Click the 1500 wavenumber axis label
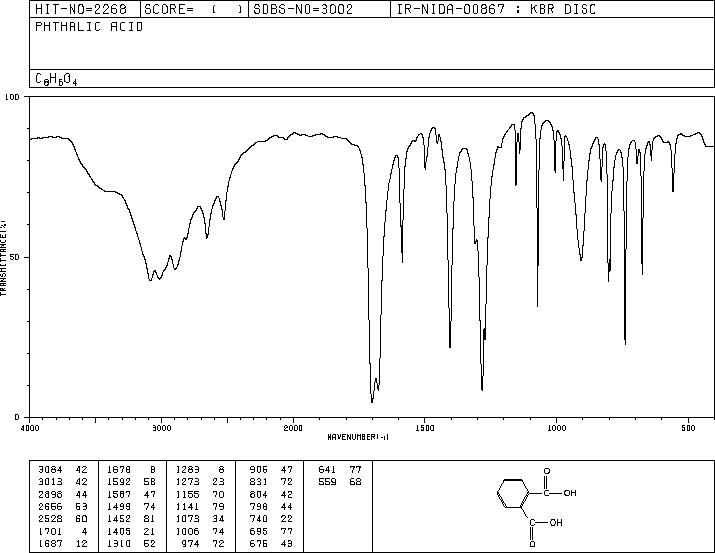This screenshot has width=715, height=553. click(425, 428)
